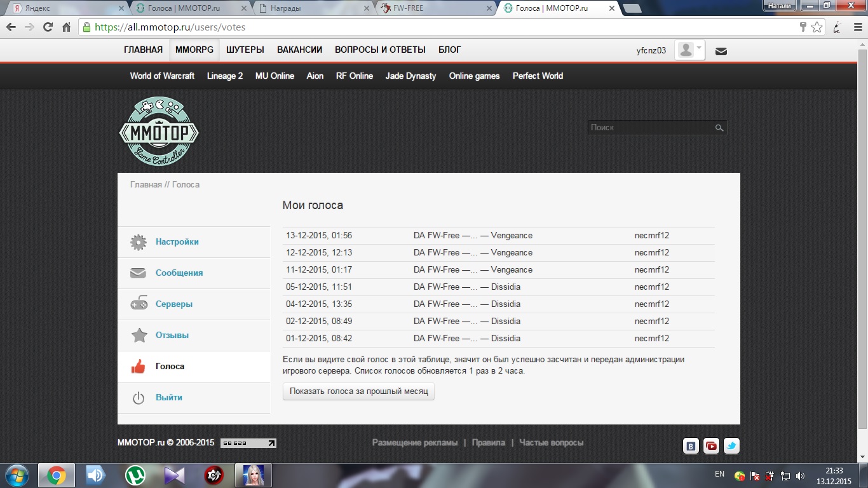Click the server name in the 11-12-2015 row
This screenshot has width=868, height=488.
coord(473,270)
